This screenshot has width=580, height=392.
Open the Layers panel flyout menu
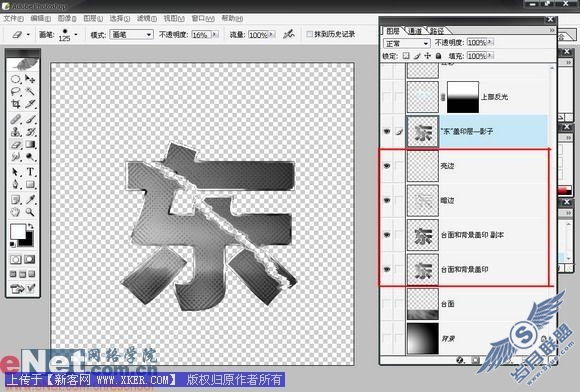click(552, 30)
